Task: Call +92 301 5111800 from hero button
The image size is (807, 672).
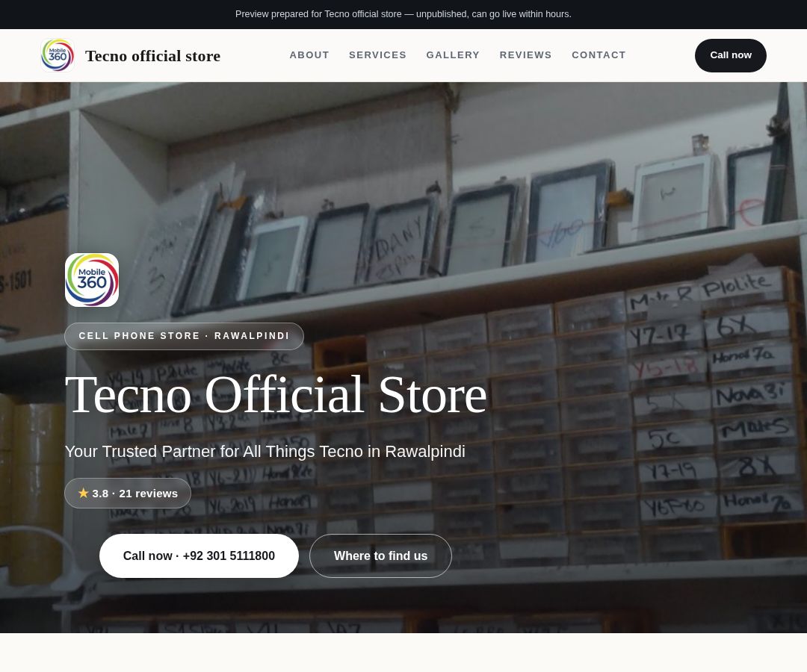Action: point(199,556)
